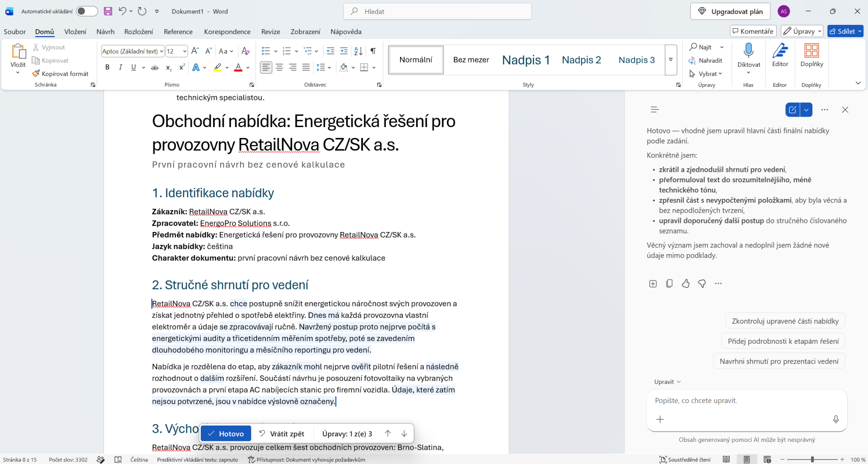Switch to read mode view in the status bar
868x464 pixels.
tap(726, 459)
